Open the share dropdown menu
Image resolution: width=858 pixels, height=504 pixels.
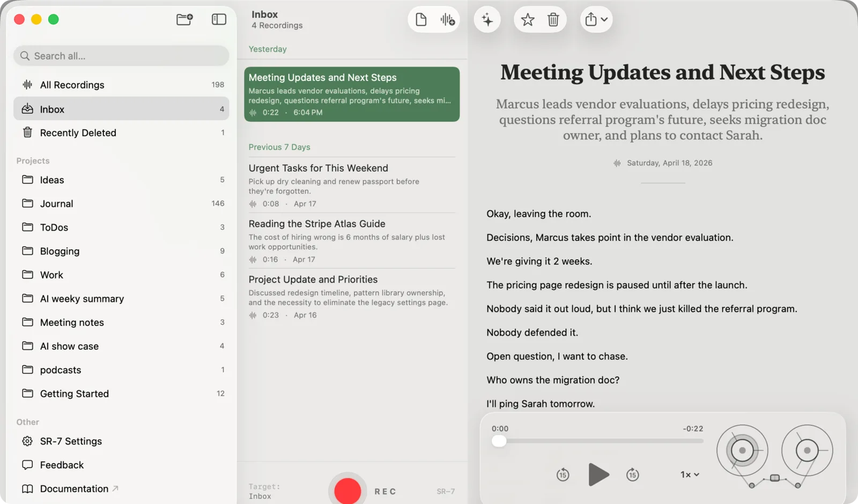point(596,20)
